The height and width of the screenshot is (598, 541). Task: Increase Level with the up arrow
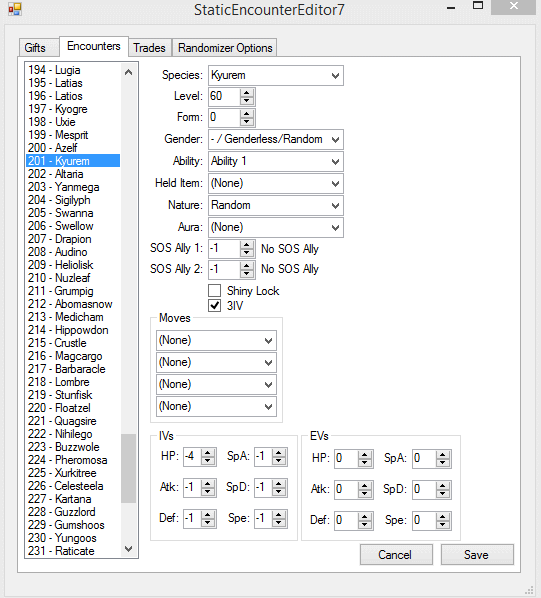click(x=247, y=93)
